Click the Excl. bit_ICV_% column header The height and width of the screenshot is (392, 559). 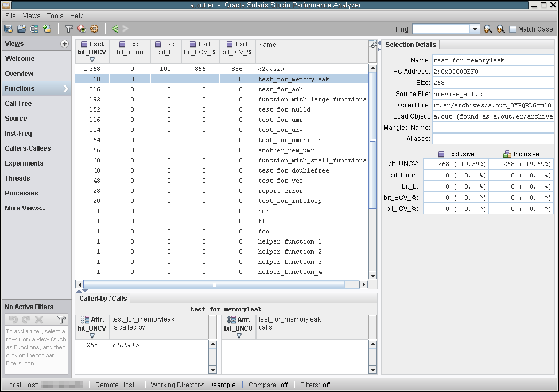point(237,52)
